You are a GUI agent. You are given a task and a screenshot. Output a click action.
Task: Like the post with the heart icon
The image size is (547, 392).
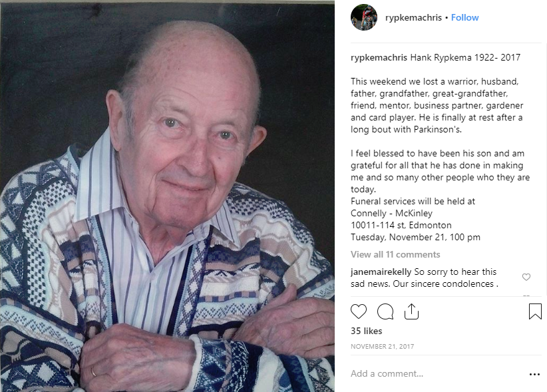(359, 311)
